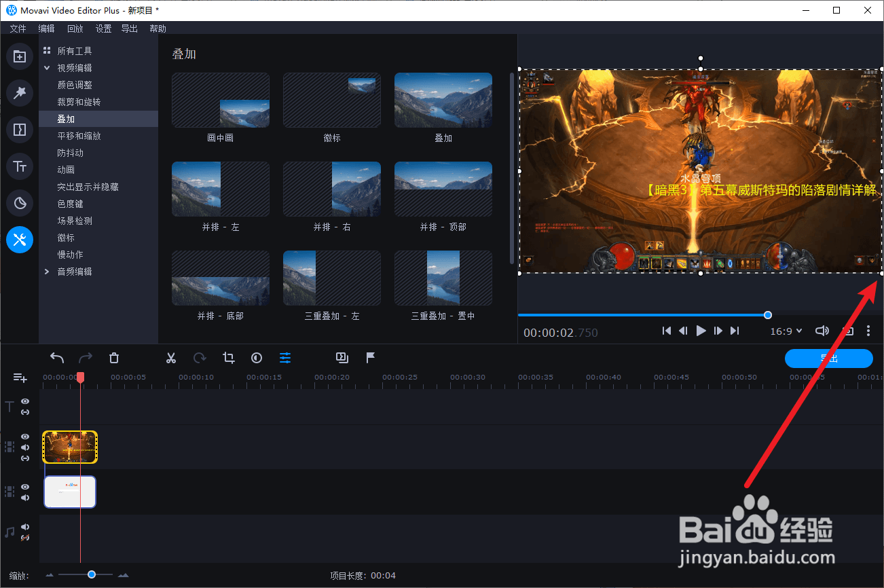Click the zoom-in mountain icon
The image size is (884, 588).
tap(123, 575)
